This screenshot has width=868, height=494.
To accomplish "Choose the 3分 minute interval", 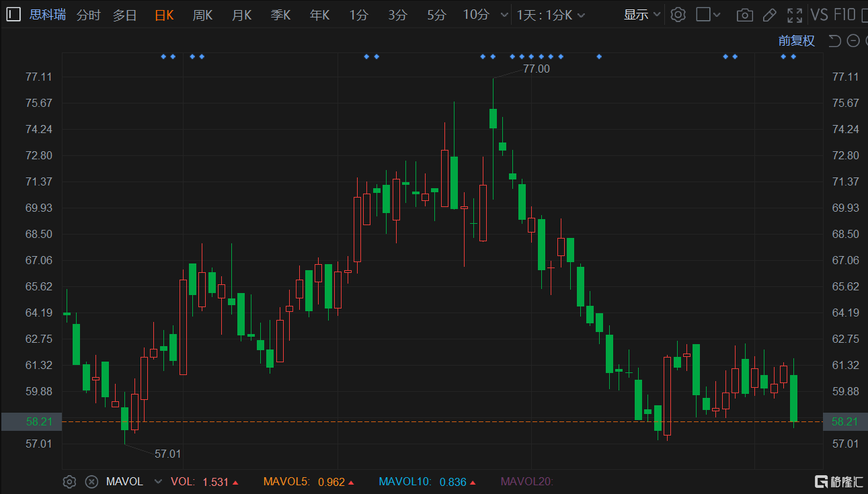I will click(398, 15).
